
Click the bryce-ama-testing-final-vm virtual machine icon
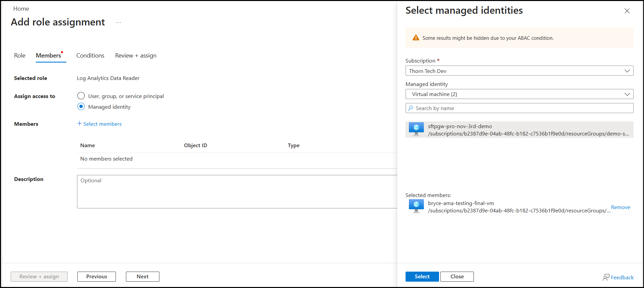coord(416,206)
